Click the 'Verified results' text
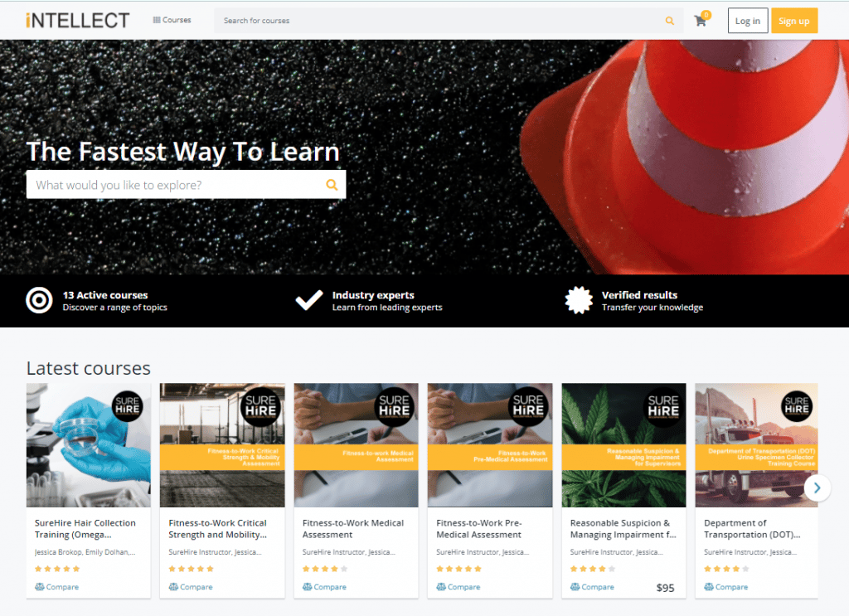The image size is (849, 616). [639, 295]
